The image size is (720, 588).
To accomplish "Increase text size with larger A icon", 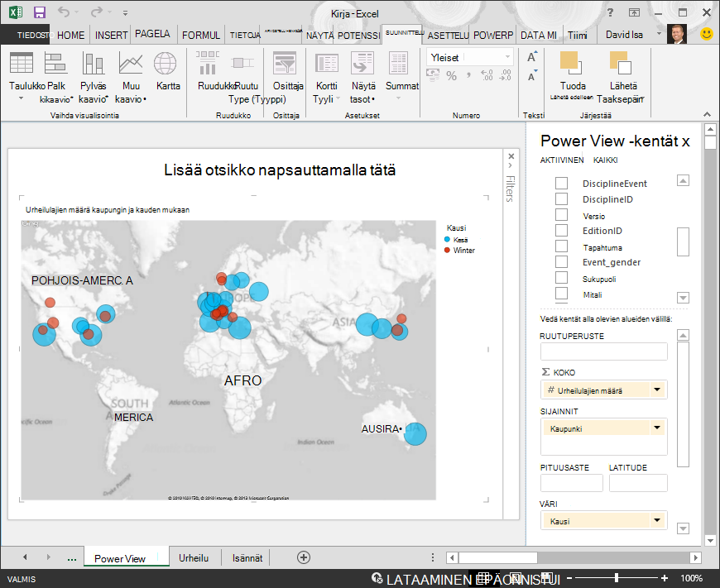I will pos(532,57).
